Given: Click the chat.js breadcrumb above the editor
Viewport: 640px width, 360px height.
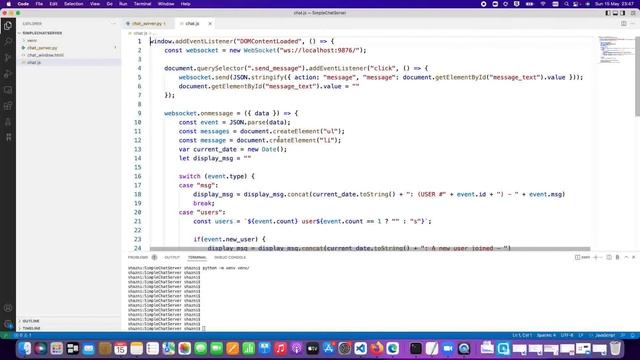Looking at the screenshot, I should click(x=140, y=33).
